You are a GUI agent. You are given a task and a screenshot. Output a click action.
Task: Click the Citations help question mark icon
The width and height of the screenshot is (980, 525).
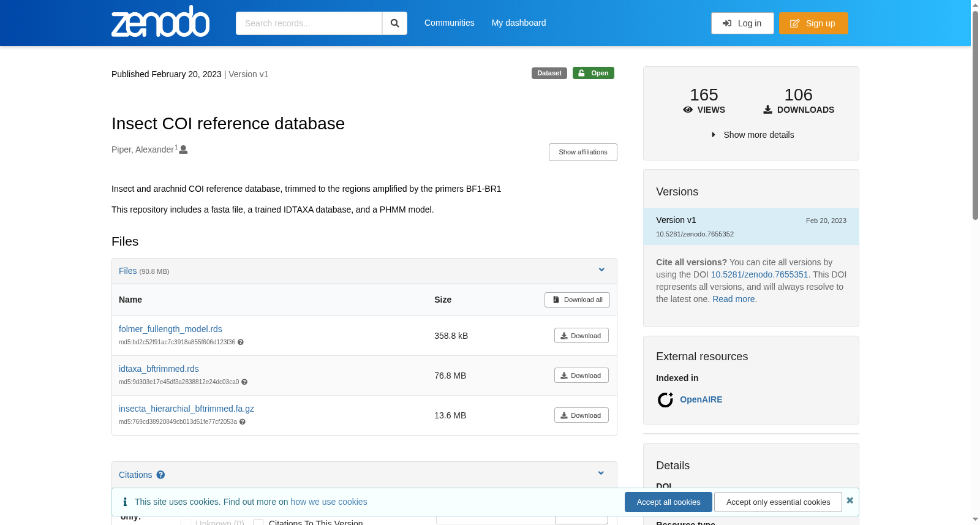(x=160, y=475)
